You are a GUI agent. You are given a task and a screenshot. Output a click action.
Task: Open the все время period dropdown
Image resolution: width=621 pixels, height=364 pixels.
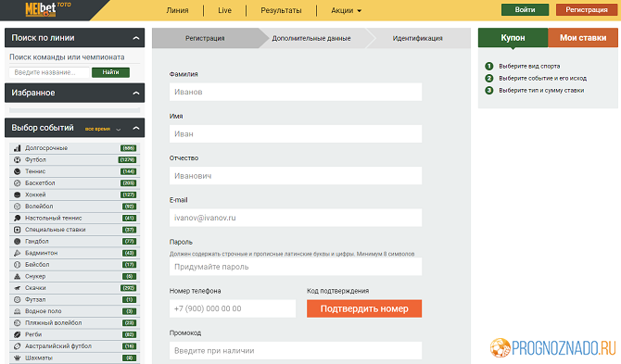click(x=103, y=129)
